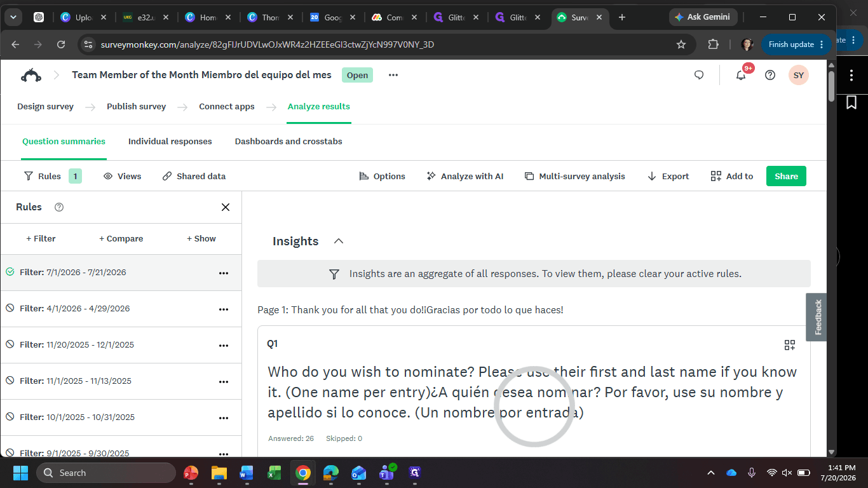This screenshot has height=488, width=868.
Task: Switch to Dashboards and crosstabs tab
Action: 288,141
